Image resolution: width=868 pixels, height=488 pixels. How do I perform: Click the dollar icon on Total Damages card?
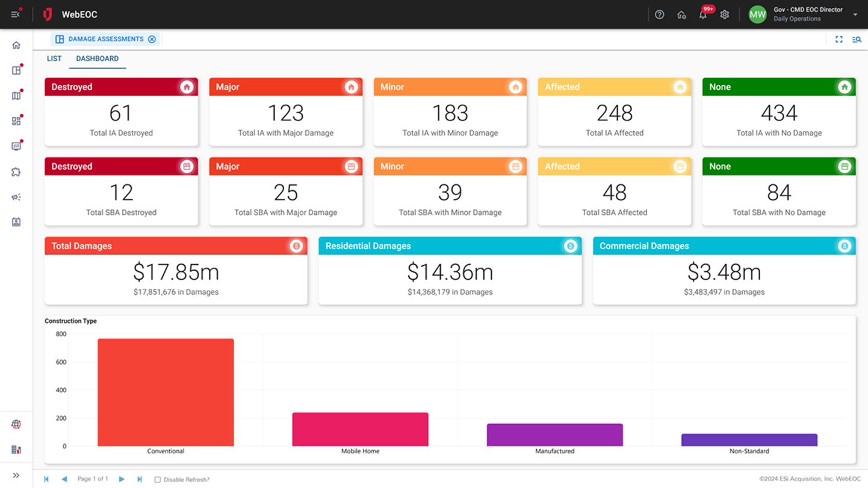point(296,246)
